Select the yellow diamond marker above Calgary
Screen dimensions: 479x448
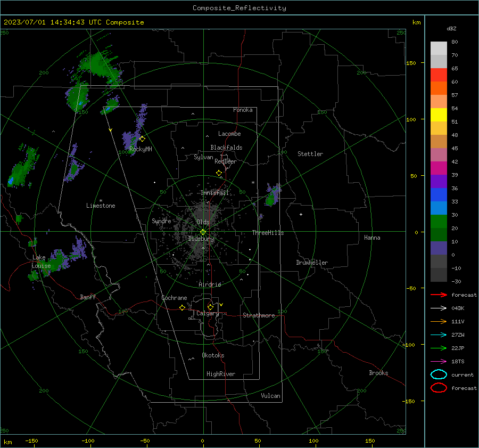click(210, 307)
